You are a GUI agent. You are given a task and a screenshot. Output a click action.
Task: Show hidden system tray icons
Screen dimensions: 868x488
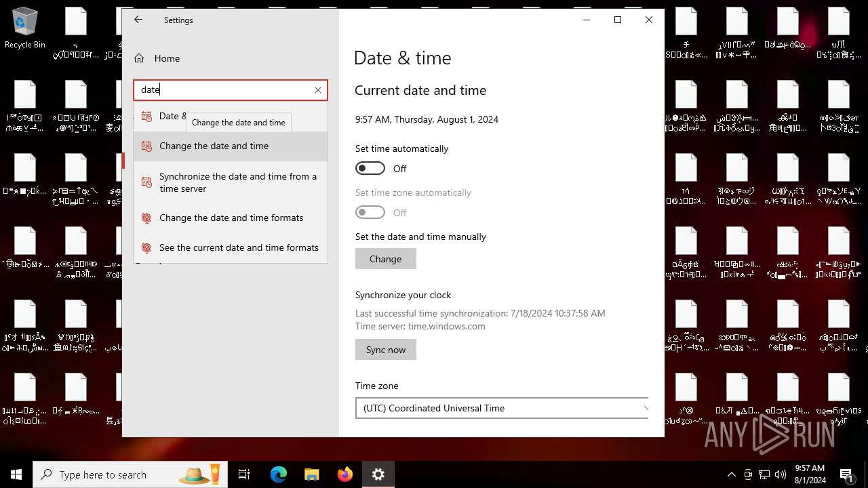pos(731,474)
